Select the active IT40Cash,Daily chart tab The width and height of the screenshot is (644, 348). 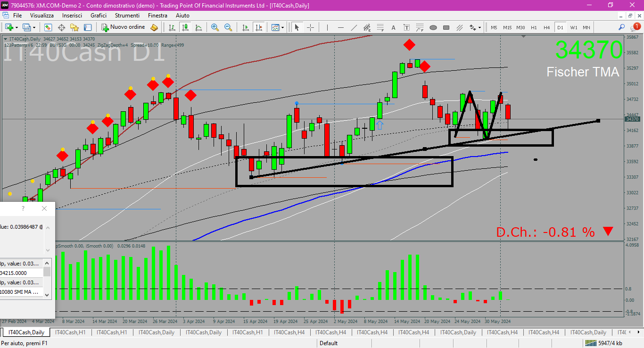coord(26,332)
